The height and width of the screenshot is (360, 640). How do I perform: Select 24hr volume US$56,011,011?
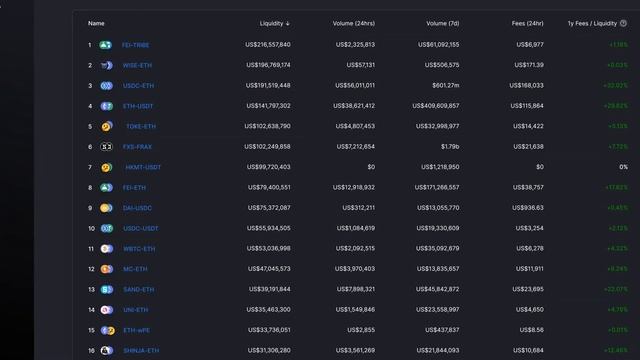(x=355, y=85)
